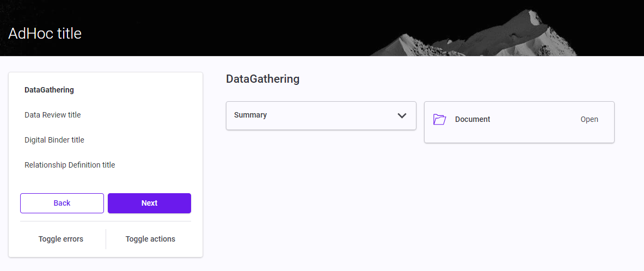The height and width of the screenshot is (271, 644).
Task: Toggle actions display
Action: coord(150,239)
